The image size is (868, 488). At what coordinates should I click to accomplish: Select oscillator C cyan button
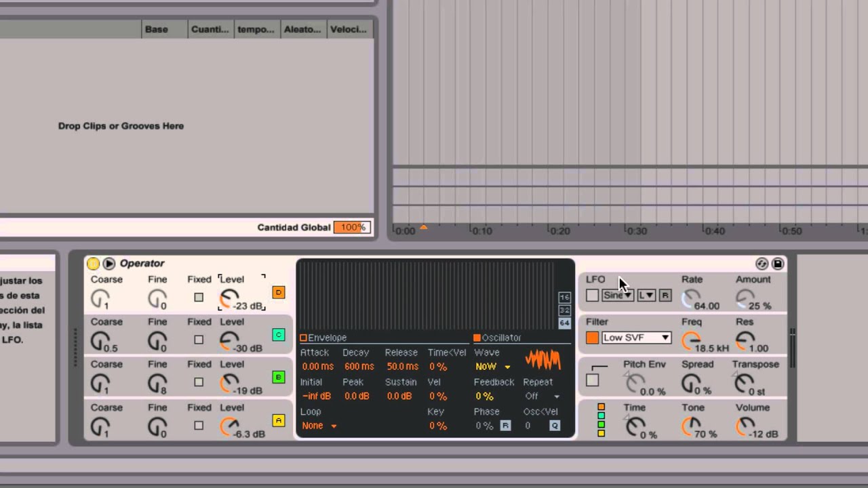(x=278, y=335)
